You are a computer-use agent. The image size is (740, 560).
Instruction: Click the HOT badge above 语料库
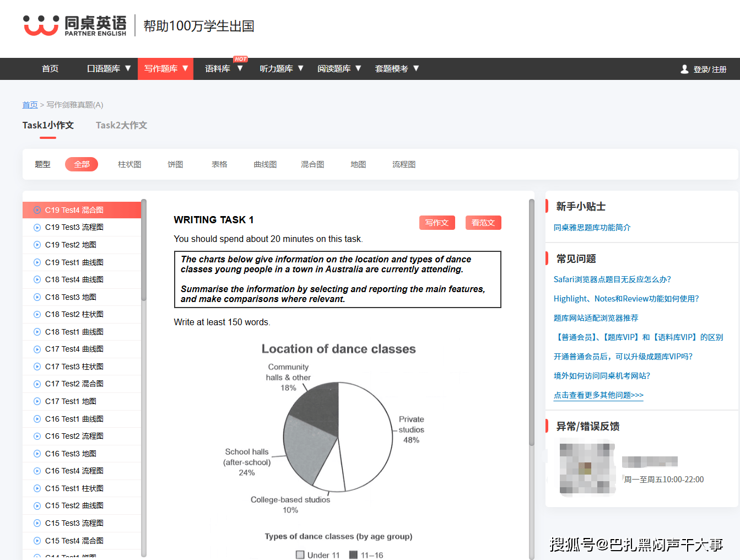(x=240, y=58)
